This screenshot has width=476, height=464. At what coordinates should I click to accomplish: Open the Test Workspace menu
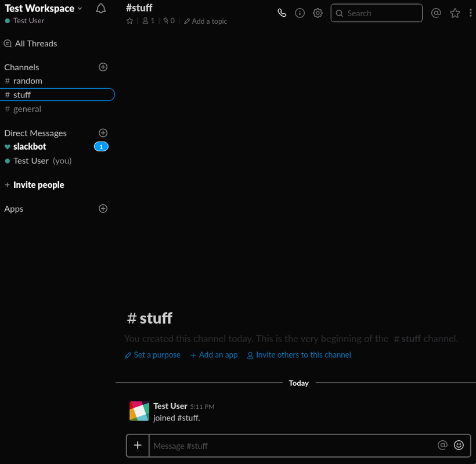[44, 9]
